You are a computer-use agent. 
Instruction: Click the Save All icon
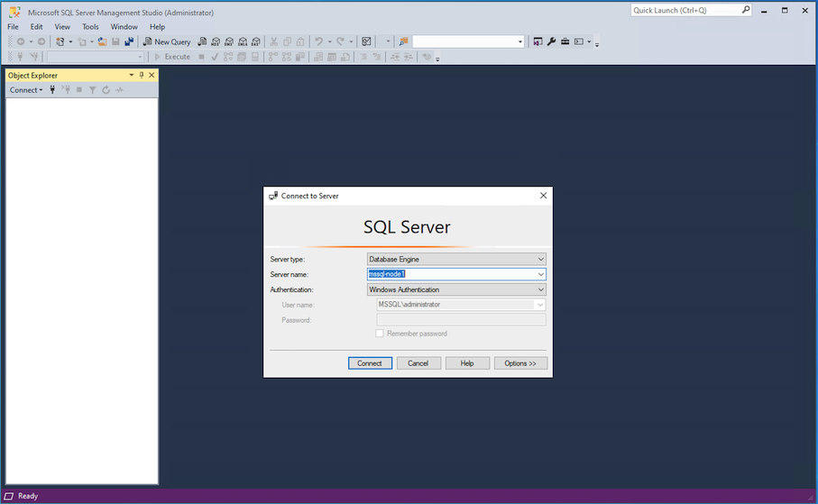point(129,41)
